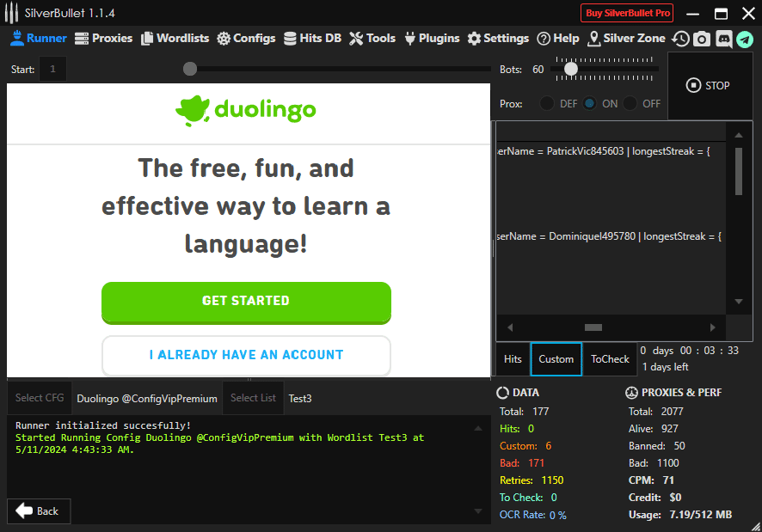Click the Custom count value 6
Viewport: 762px width, 532px height.
[x=548, y=446]
